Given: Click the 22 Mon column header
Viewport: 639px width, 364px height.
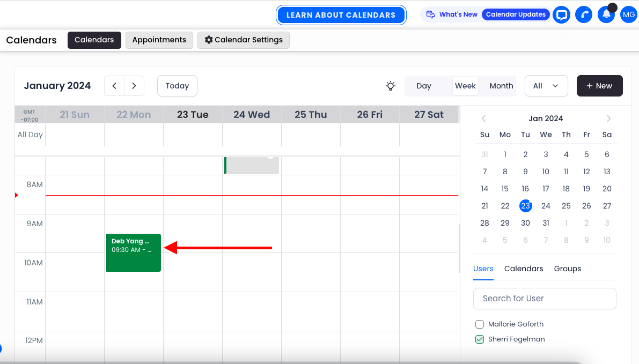Looking at the screenshot, I should (134, 115).
